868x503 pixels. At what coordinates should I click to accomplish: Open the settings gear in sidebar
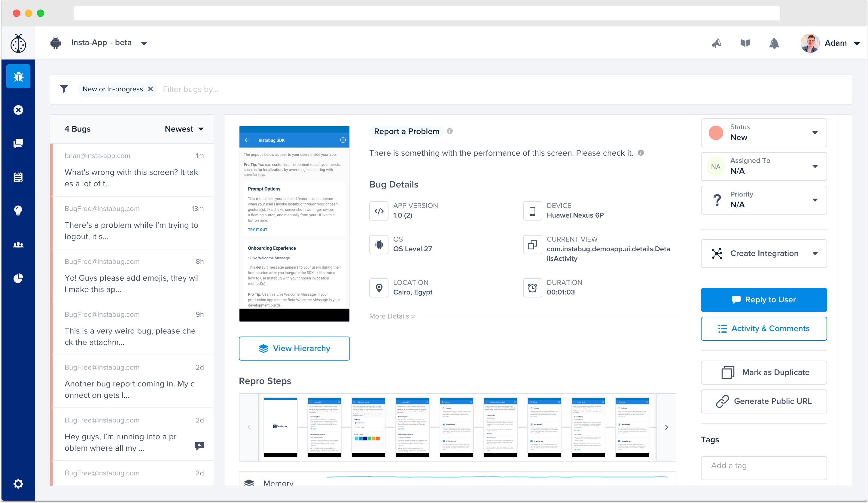click(18, 483)
